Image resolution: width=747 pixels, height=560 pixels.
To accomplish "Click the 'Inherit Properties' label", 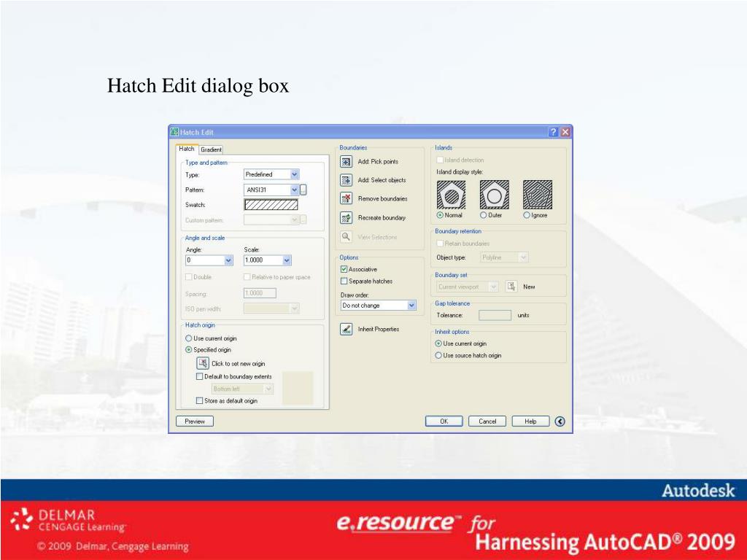I will [379, 330].
